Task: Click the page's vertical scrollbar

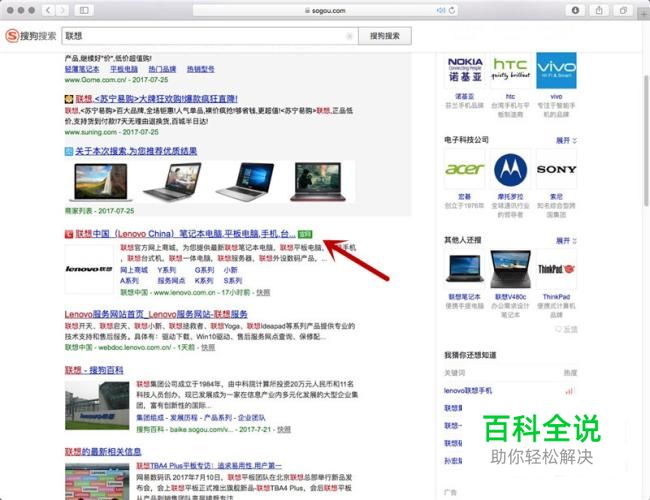Action: pos(646,141)
